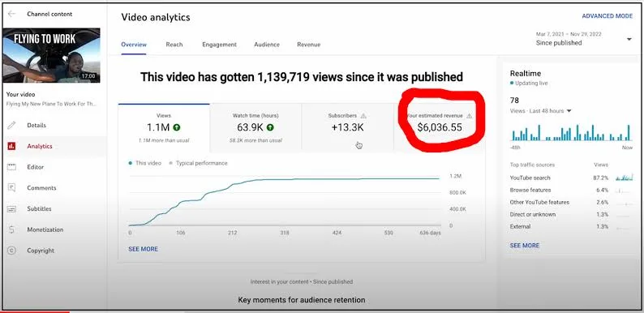This screenshot has width=644, height=313.
Task: Click the Monetization dollar icon
Action: click(x=11, y=229)
